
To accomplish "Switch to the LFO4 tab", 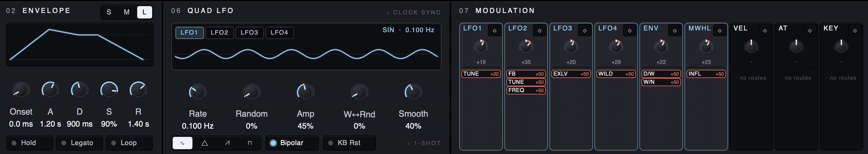I will tap(279, 33).
